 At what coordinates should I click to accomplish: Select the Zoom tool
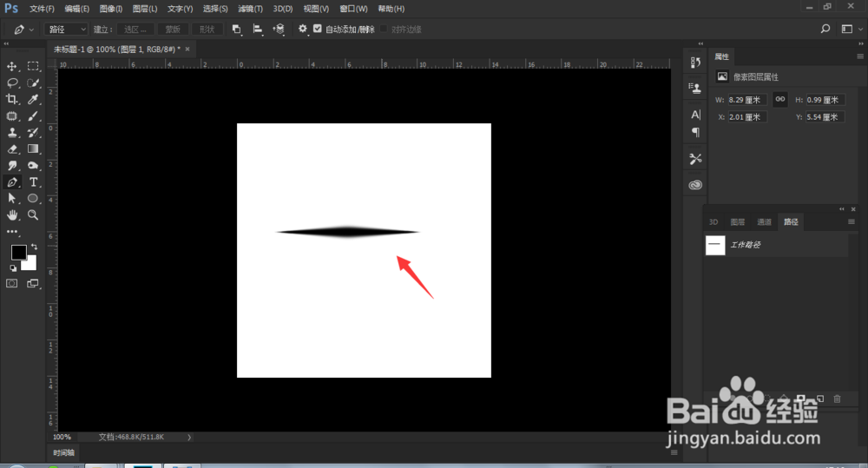(33, 214)
